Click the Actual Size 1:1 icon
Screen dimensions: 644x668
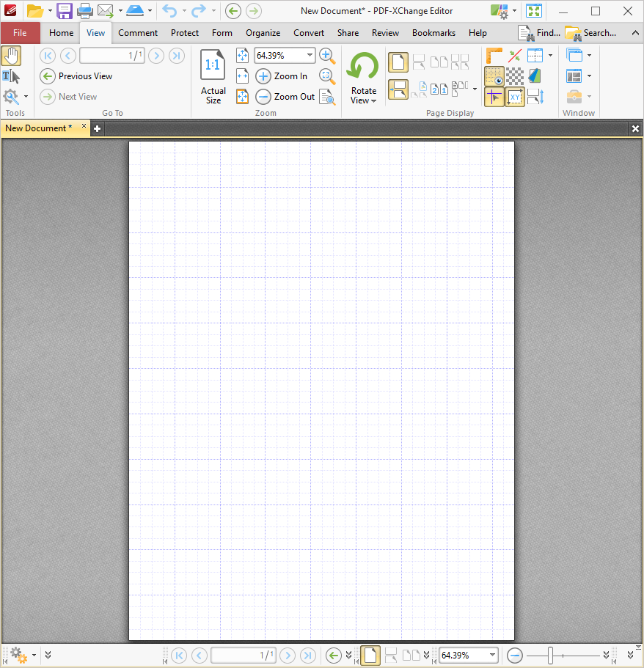coord(213,66)
